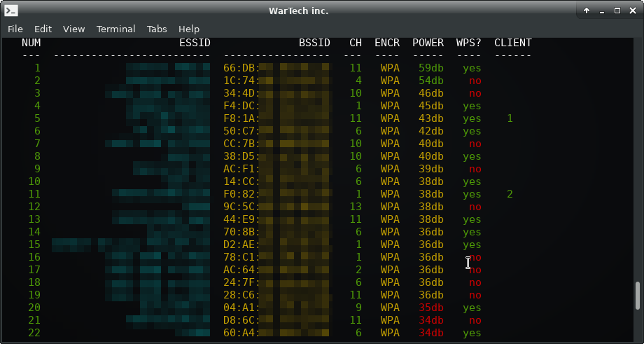Minimize the WarTech inc. terminal window
Screen dimensions: 644x344
pos(601,11)
